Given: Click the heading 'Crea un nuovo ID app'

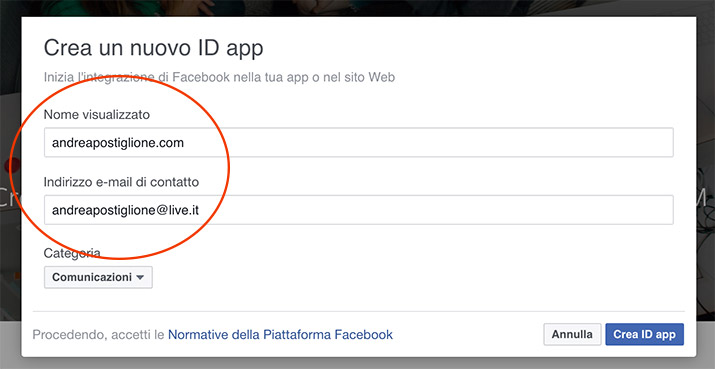Looking at the screenshot, I should tap(154, 48).
